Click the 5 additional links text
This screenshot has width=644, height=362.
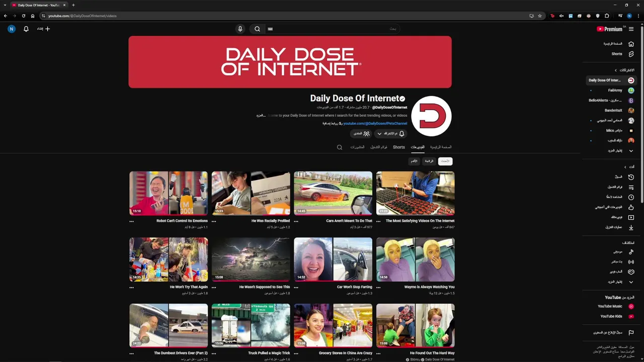pos(332,124)
